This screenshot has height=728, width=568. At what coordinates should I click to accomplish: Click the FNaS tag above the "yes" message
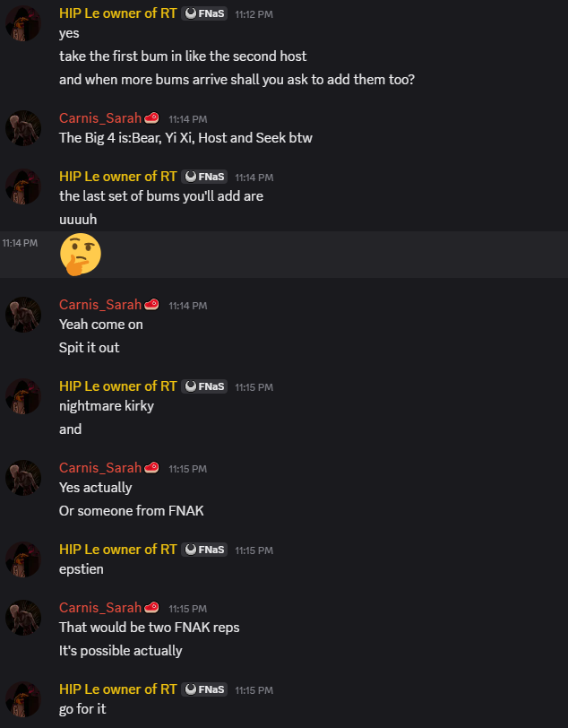[x=204, y=14]
